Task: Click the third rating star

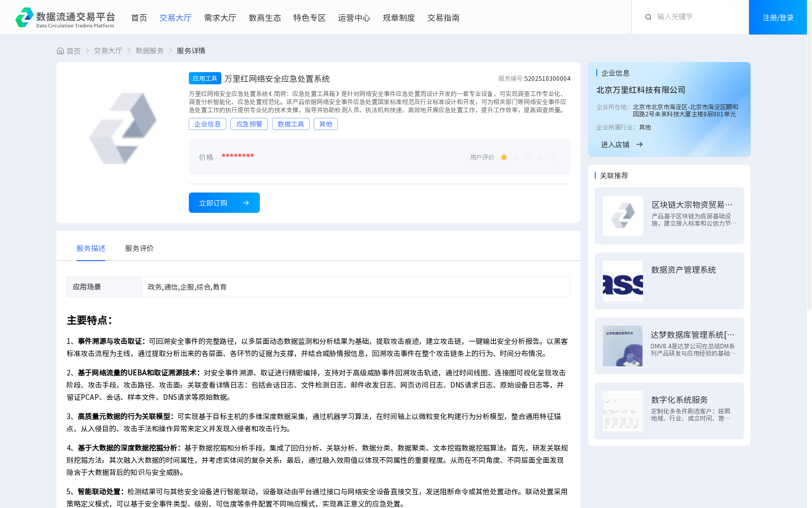Action: 528,157
